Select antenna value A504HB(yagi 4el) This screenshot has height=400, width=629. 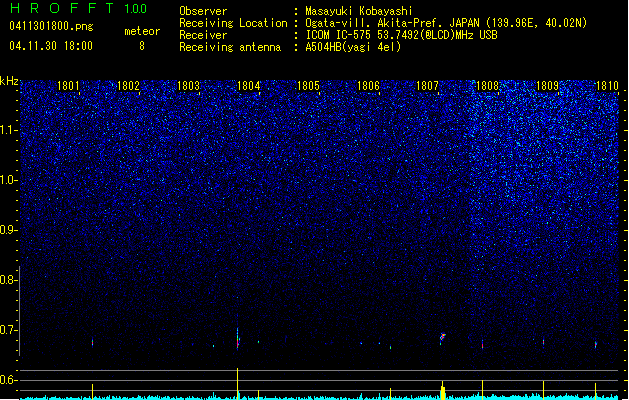coord(353,47)
